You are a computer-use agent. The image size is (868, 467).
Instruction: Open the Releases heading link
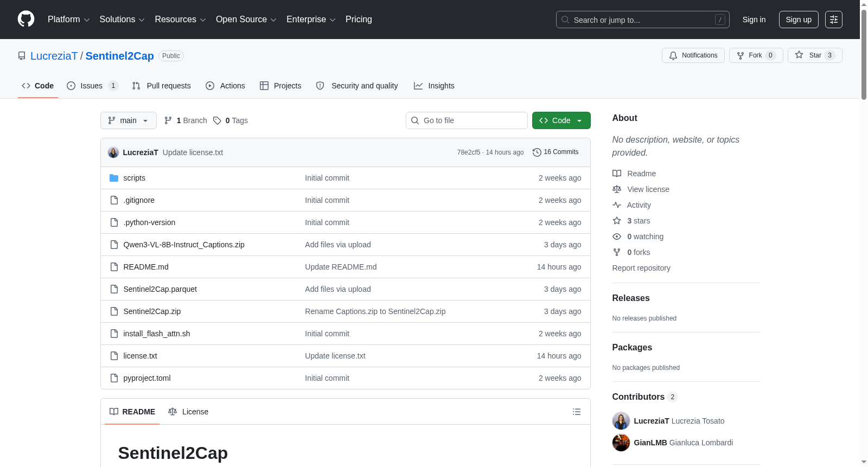point(631,298)
